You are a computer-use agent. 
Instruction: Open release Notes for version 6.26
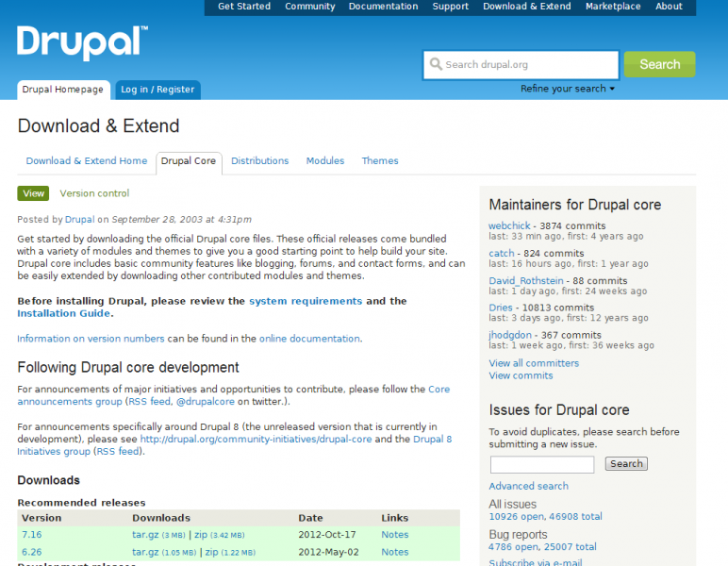(394, 552)
